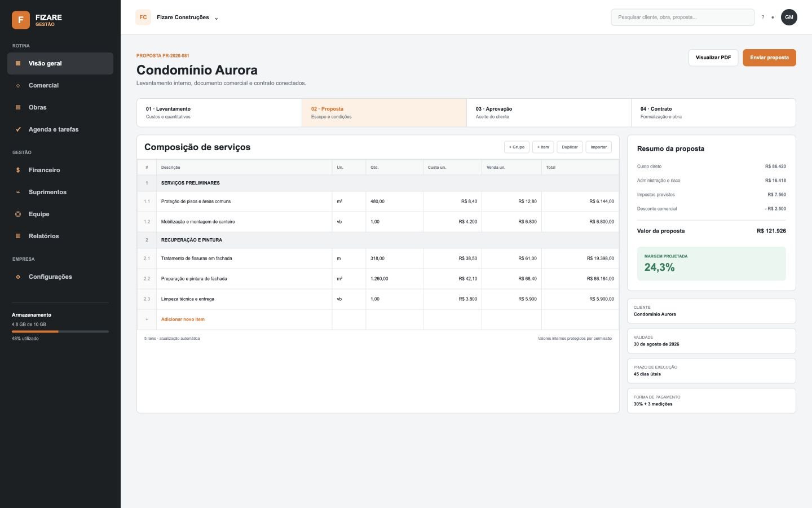
Task: Expand the Fizare Construções company dropdown
Action: tap(187, 17)
